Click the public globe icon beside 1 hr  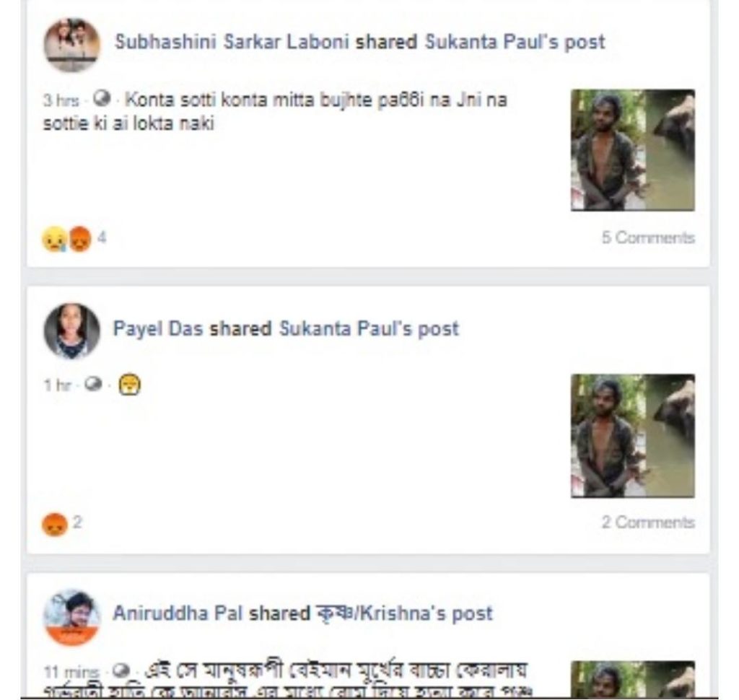[93, 384]
